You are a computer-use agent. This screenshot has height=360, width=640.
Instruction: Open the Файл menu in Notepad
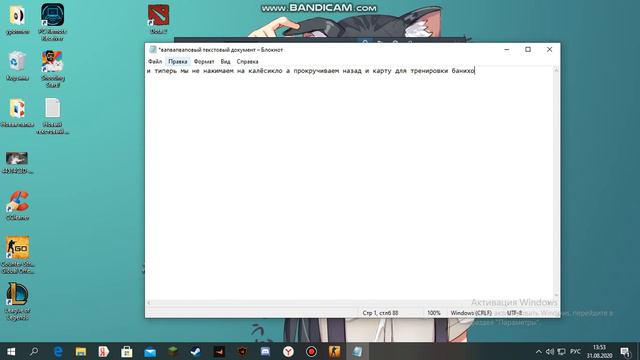(x=155, y=61)
